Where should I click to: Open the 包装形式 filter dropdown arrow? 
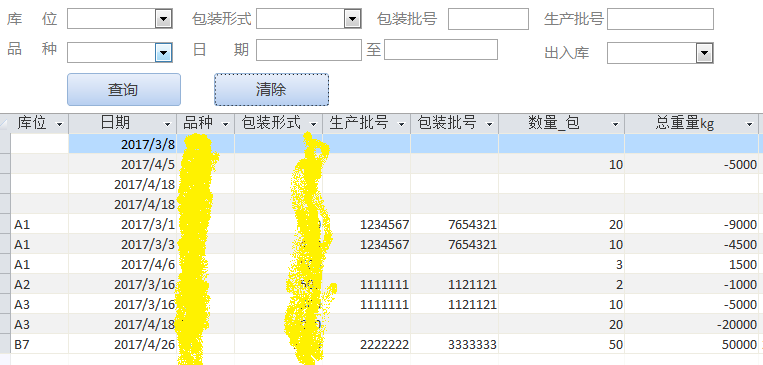[x=352, y=19]
